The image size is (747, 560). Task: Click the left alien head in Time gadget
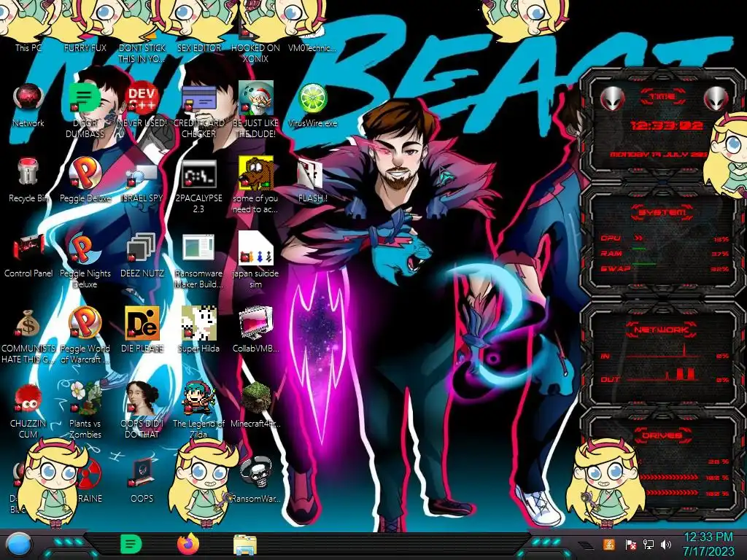pyautogui.click(x=612, y=99)
